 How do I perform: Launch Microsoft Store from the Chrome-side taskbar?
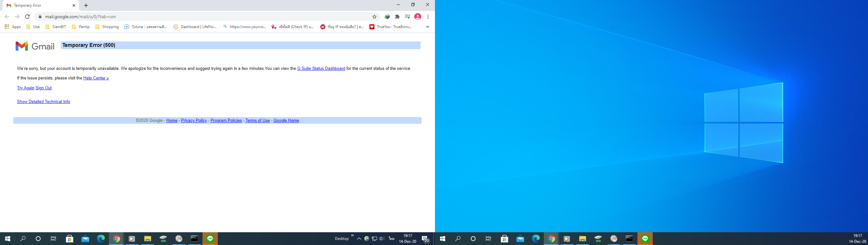coord(70,239)
